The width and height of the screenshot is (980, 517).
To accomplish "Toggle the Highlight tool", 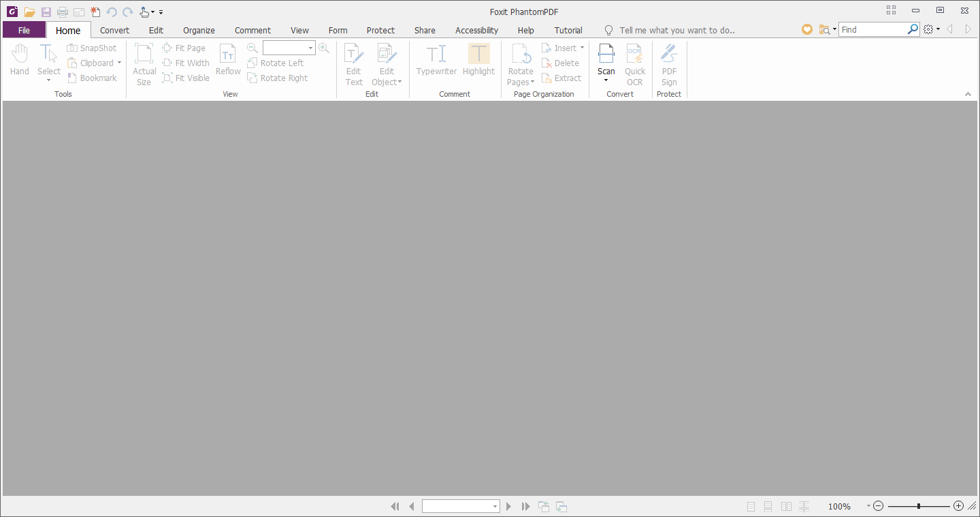I will click(478, 59).
